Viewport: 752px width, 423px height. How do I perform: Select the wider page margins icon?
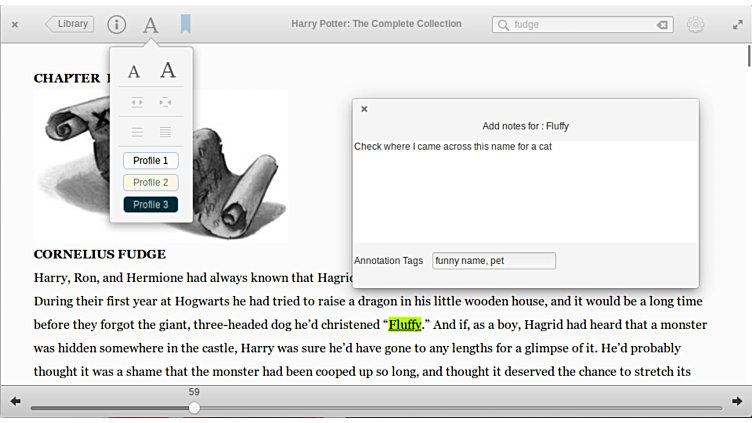click(165, 102)
